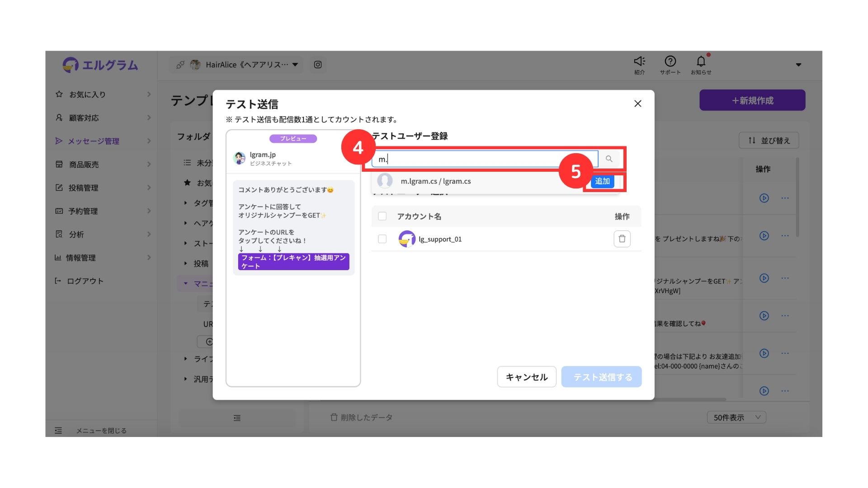Screen dimensions: 868x488
Task: Click into the test user search field
Action: pos(485,159)
